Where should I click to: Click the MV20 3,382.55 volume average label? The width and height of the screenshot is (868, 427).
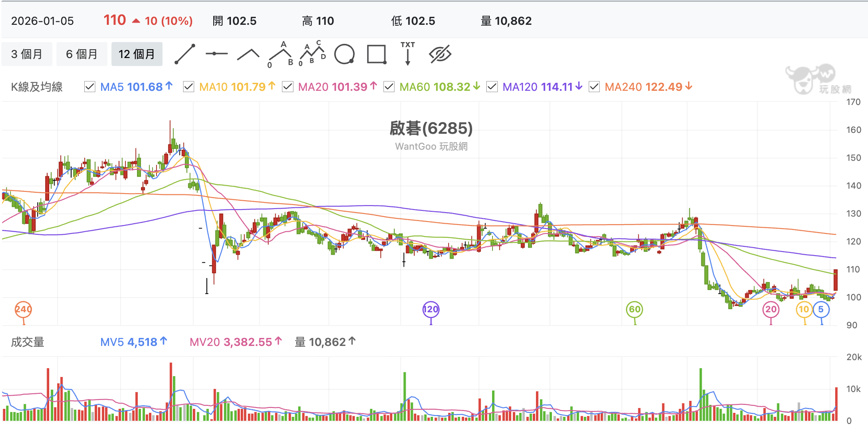(x=235, y=342)
